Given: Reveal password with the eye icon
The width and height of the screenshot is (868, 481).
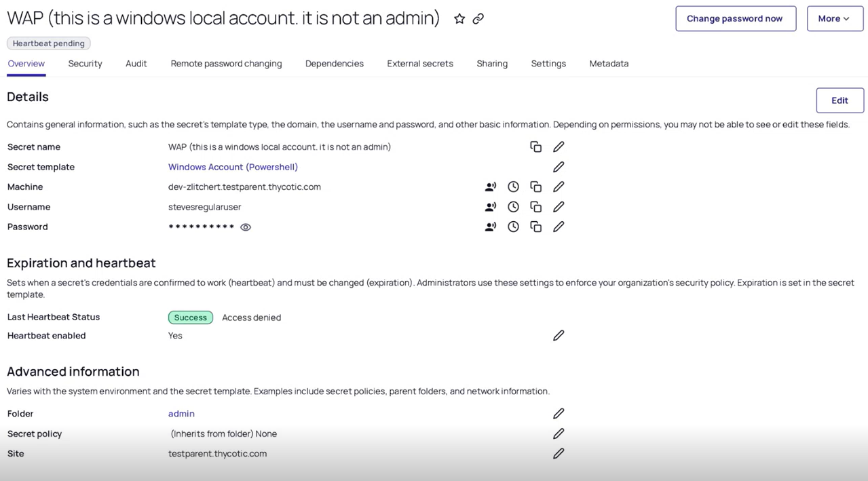Looking at the screenshot, I should pyautogui.click(x=246, y=227).
